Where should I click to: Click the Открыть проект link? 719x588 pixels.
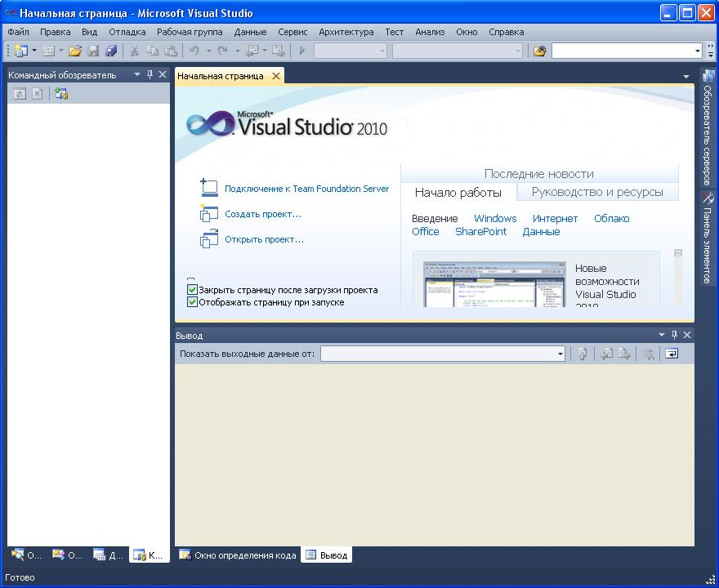click(x=264, y=239)
